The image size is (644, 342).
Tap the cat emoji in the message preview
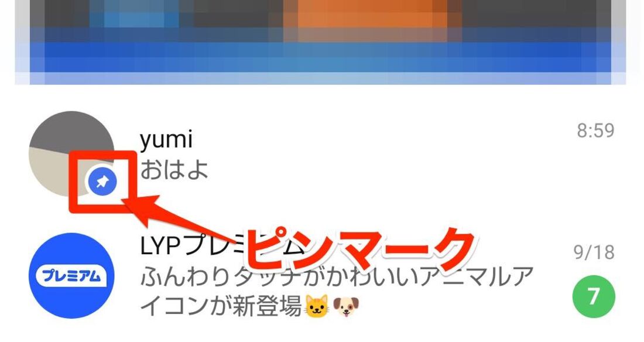(317, 306)
